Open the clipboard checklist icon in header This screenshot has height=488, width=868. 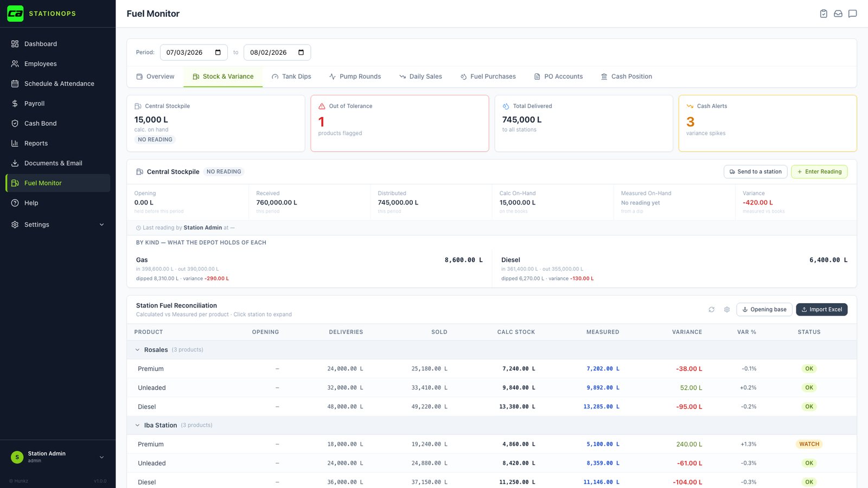(824, 14)
